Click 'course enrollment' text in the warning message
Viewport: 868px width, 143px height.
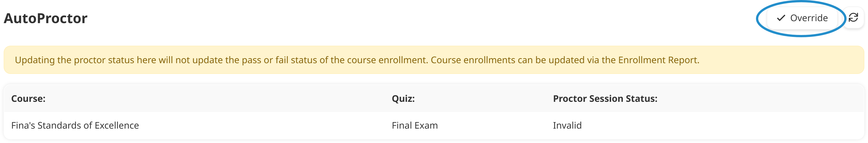387,60
